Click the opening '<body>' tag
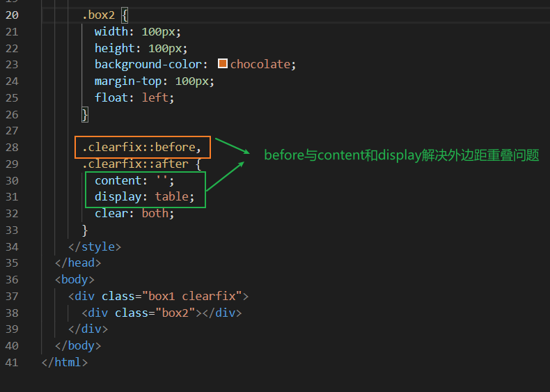This screenshot has height=392, width=550. click(74, 280)
